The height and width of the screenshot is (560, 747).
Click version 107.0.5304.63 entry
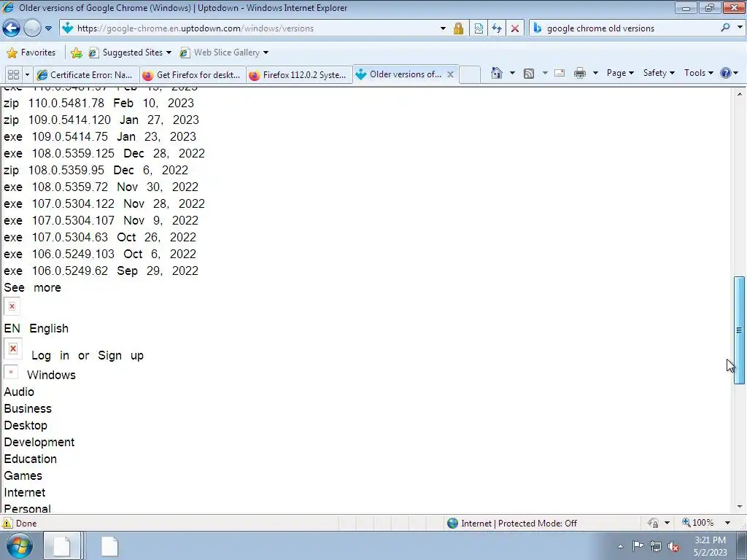(100, 237)
